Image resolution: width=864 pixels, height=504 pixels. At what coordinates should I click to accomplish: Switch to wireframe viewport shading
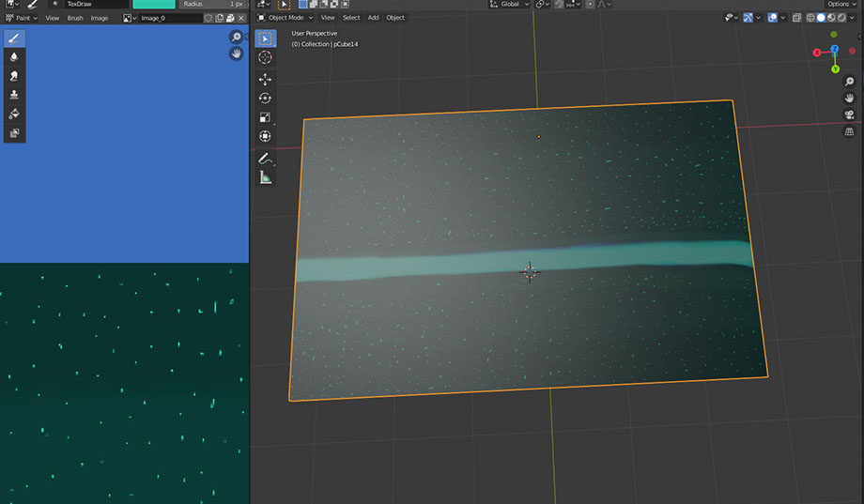pos(810,18)
